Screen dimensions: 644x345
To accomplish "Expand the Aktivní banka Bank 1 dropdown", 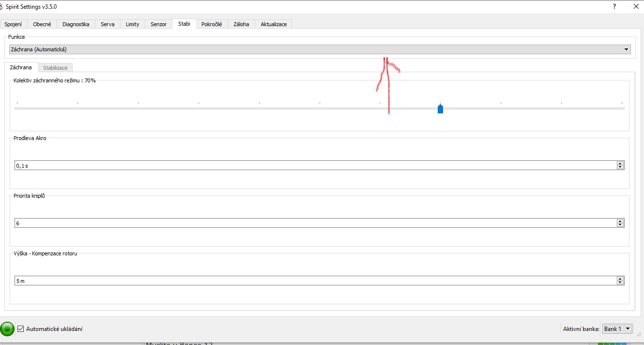I will [617, 329].
